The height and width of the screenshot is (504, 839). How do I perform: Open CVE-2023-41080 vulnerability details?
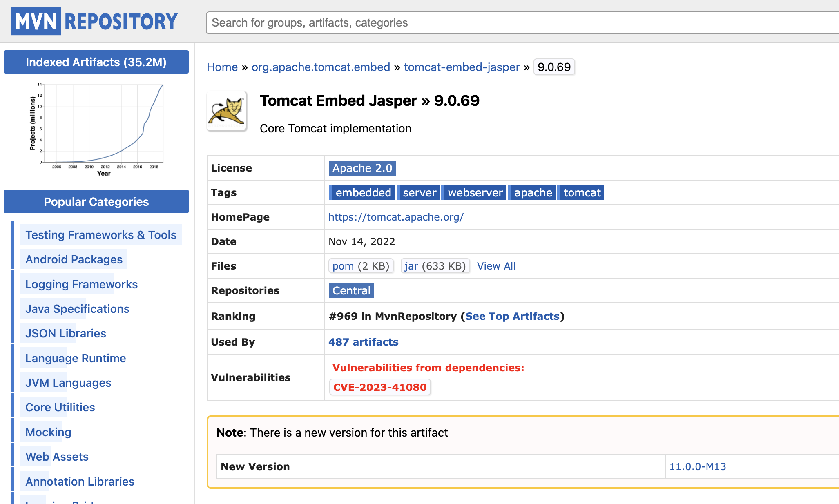tap(379, 387)
